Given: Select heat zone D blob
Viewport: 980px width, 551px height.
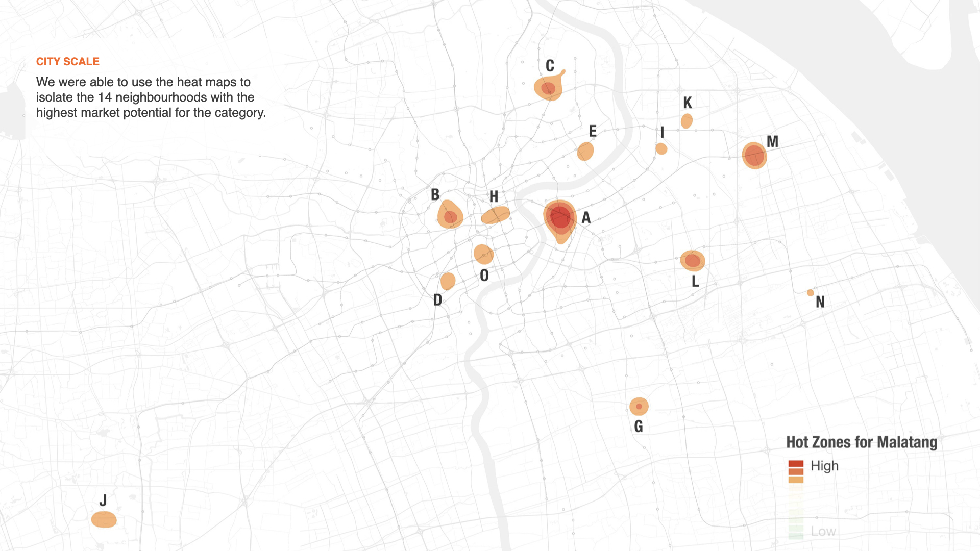Looking at the screenshot, I should [x=448, y=281].
